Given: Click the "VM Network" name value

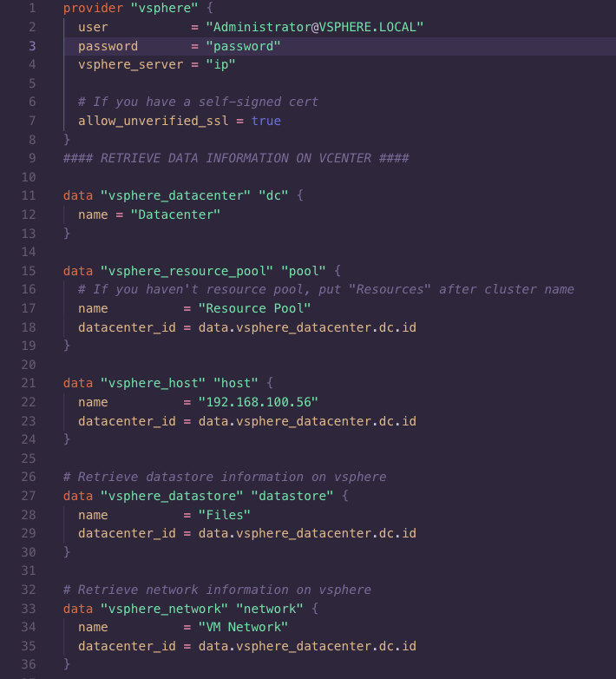Looking at the screenshot, I should (x=243, y=628).
